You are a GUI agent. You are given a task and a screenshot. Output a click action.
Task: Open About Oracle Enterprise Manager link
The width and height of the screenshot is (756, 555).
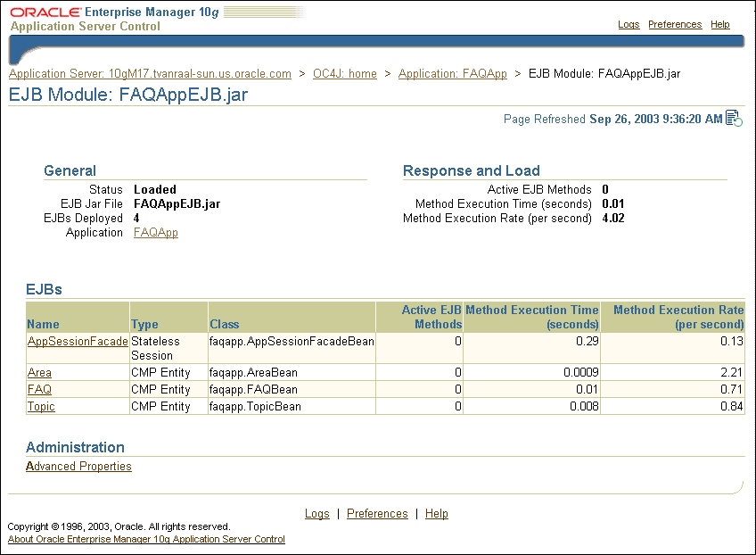click(146, 539)
